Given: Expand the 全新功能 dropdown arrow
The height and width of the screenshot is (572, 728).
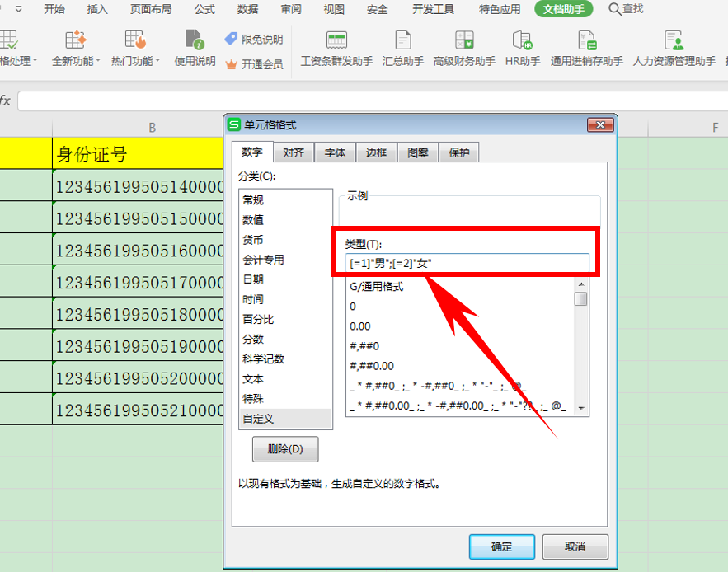Looking at the screenshot, I should (98, 61).
